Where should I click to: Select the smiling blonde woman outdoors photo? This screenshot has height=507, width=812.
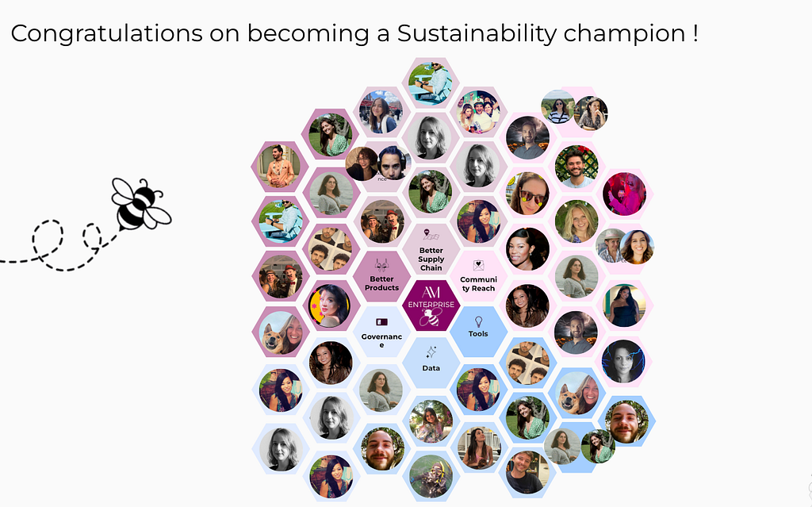[576, 221]
